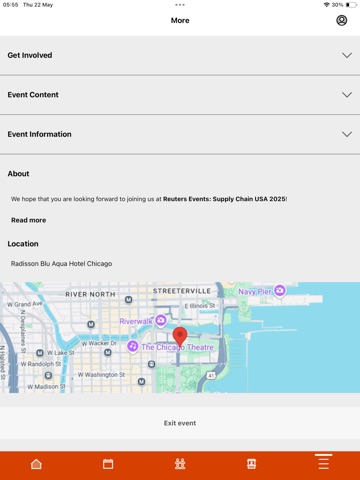Viewport: 360px width, 480px height.
Task: Tap the W Randolph St street label
Action: (41, 364)
